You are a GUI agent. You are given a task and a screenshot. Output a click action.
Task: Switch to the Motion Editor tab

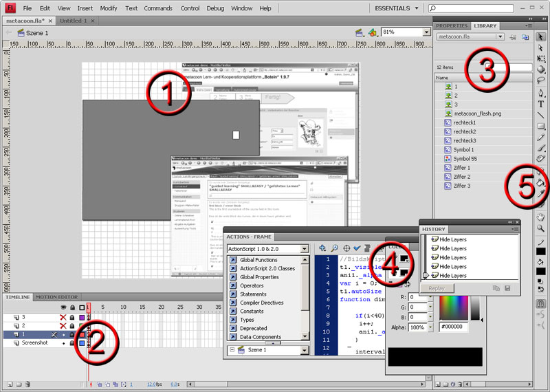coord(57,297)
